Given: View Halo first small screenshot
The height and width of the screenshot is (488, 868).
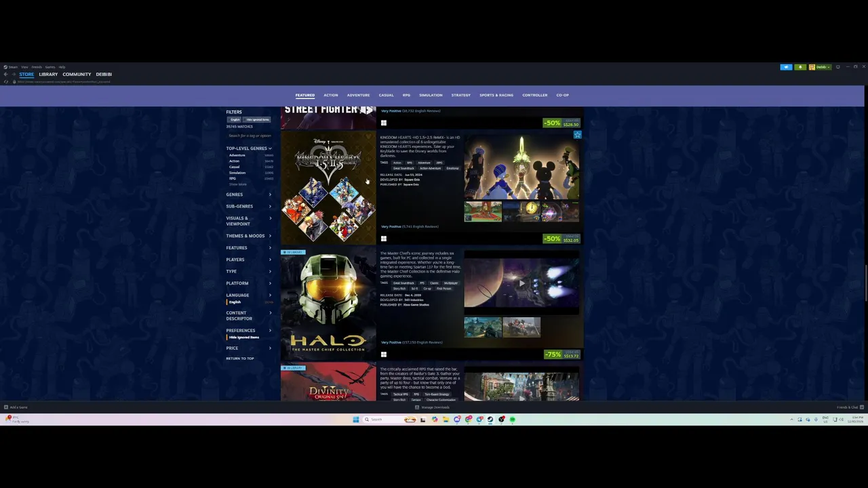Looking at the screenshot, I should click(483, 327).
